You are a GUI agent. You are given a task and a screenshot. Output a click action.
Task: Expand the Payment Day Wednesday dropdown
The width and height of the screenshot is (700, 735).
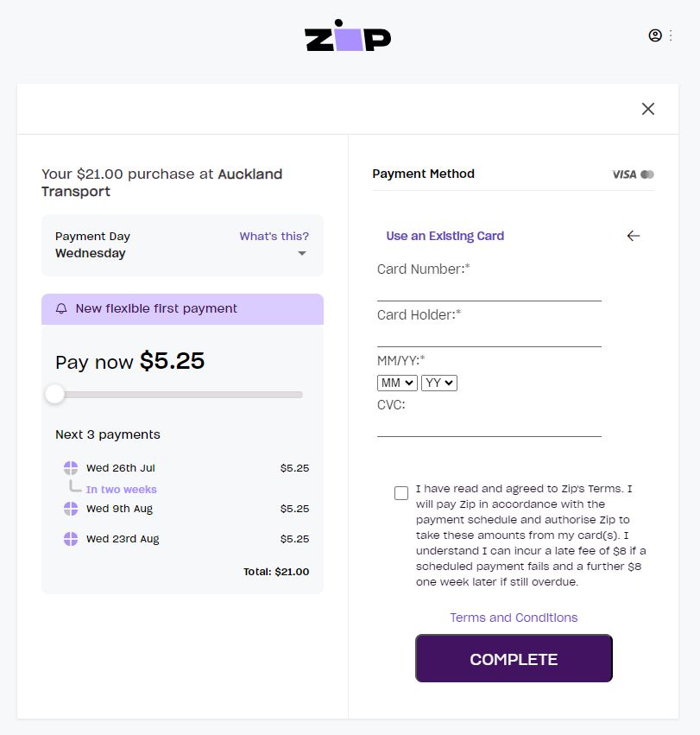tap(302, 253)
